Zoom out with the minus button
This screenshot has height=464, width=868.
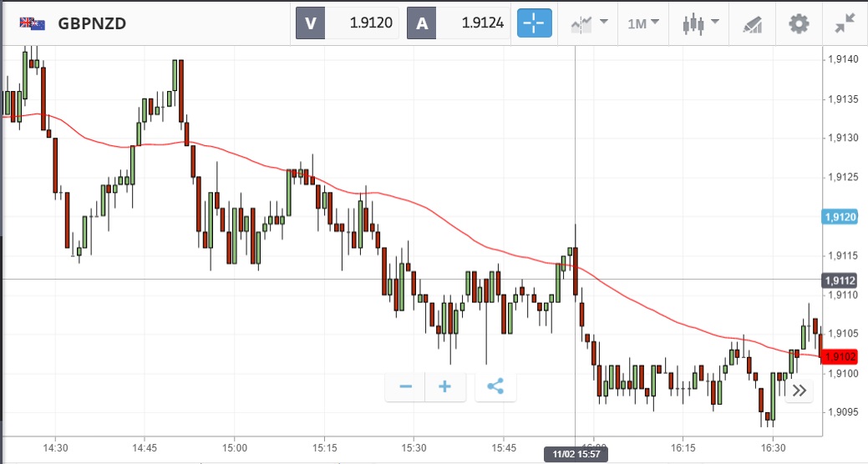coord(406,386)
